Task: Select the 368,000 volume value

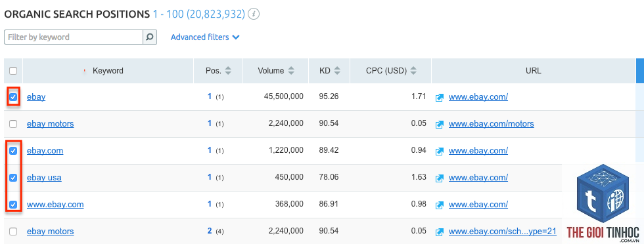Action: click(290, 204)
